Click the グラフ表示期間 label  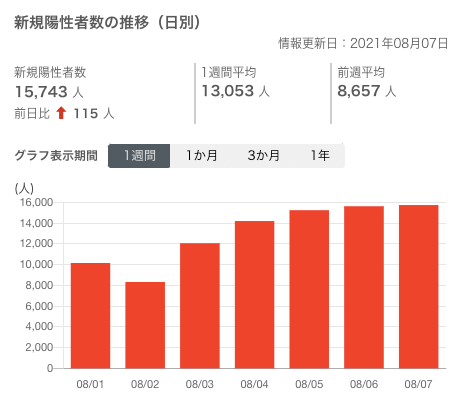pos(56,156)
